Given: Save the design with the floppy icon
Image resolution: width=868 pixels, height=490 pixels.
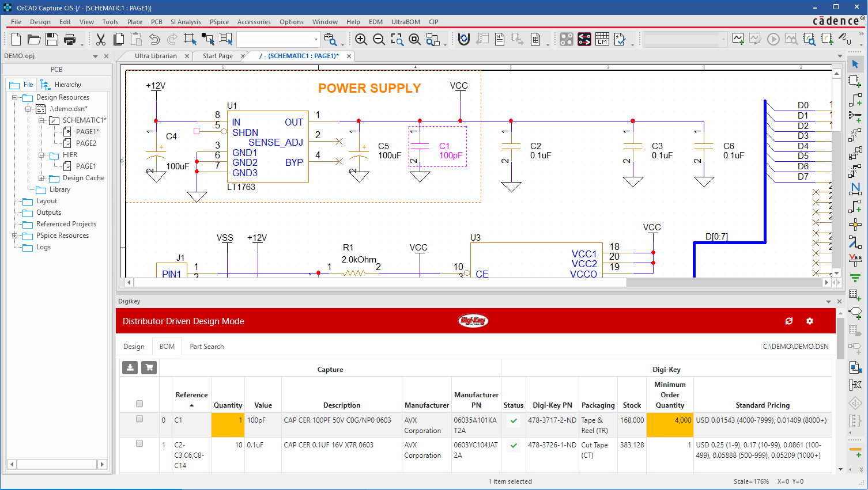Looking at the screenshot, I should point(52,39).
